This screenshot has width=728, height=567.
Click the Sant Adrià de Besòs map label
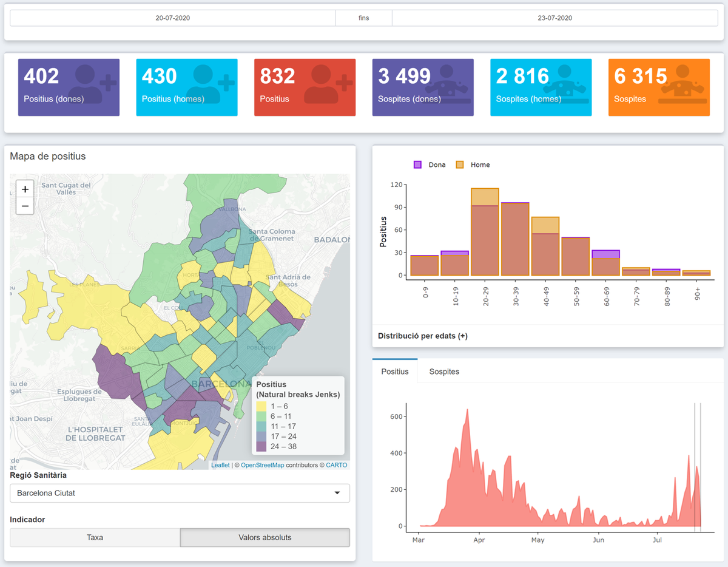click(288, 280)
